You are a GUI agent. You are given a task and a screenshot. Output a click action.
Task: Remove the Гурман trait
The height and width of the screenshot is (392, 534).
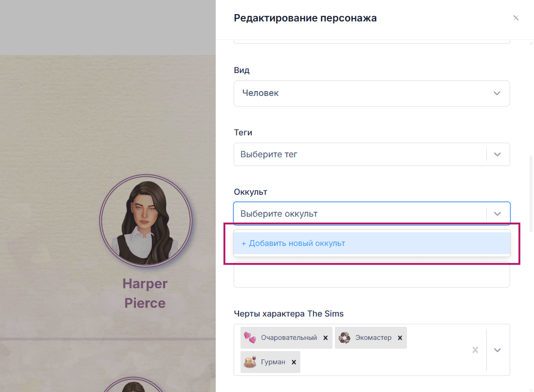pyautogui.click(x=294, y=362)
